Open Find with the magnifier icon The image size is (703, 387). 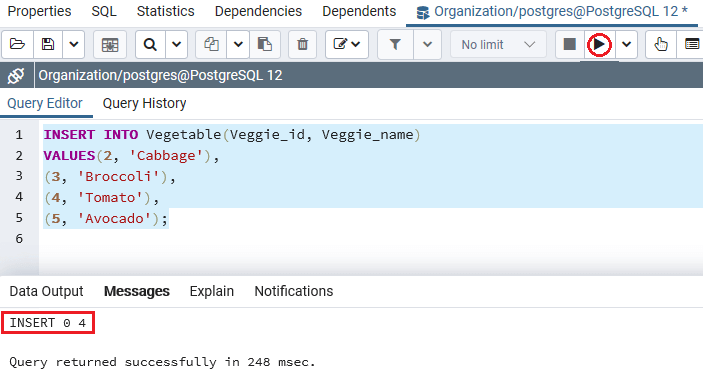pos(150,44)
